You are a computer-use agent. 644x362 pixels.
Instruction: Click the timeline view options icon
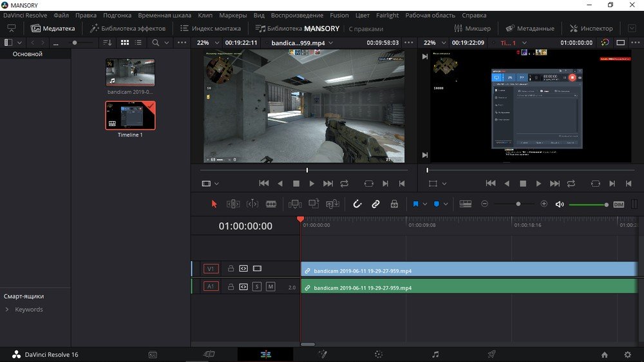coord(466,204)
